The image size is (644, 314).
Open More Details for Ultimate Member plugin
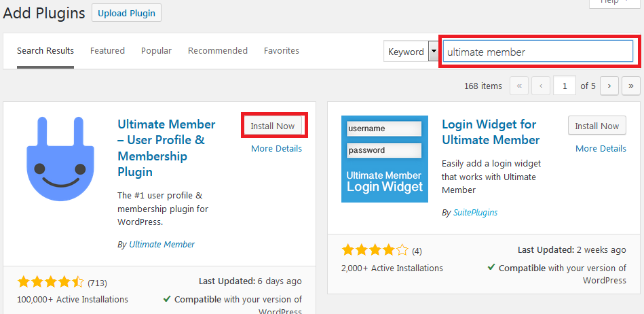(276, 149)
